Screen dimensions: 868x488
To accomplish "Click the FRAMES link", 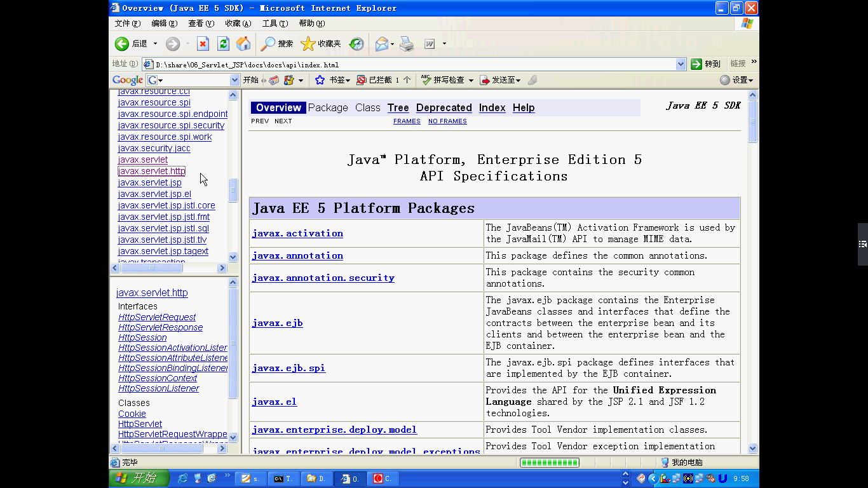I will (407, 121).
